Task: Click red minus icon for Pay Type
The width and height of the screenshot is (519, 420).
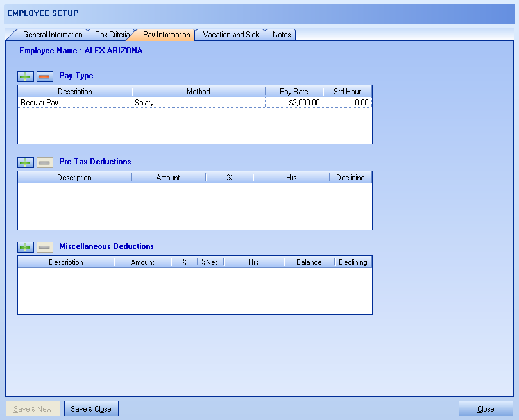Action: (45, 76)
